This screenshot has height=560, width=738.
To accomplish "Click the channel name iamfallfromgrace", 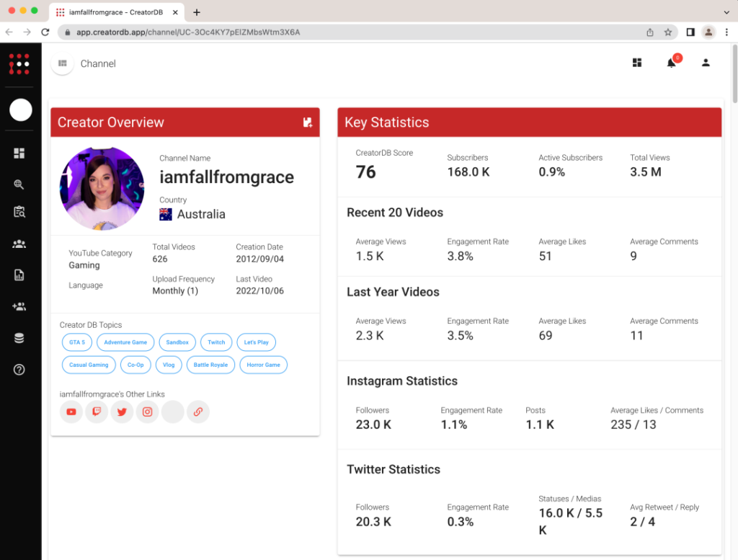I will pyautogui.click(x=227, y=177).
